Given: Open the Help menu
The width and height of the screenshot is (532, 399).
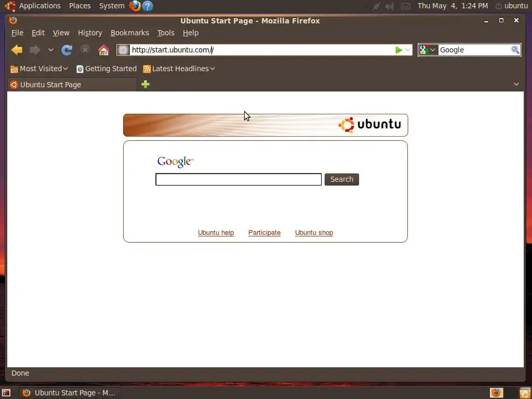Looking at the screenshot, I should pyautogui.click(x=191, y=33).
